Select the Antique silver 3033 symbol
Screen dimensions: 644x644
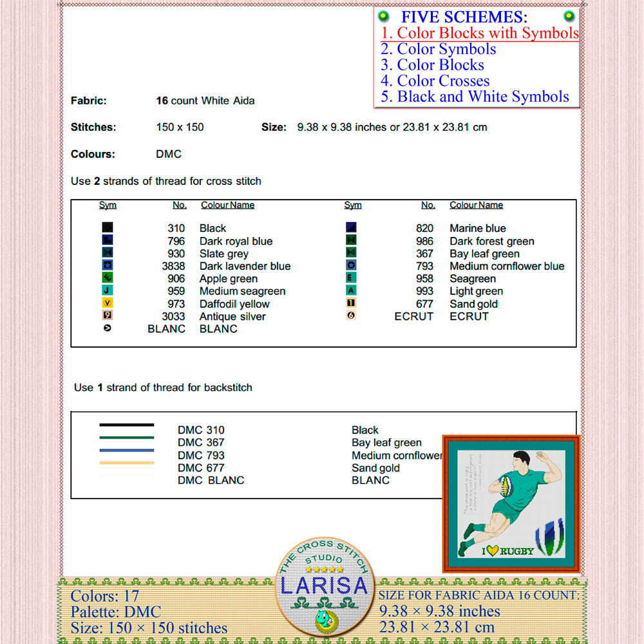tap(107, 316)
